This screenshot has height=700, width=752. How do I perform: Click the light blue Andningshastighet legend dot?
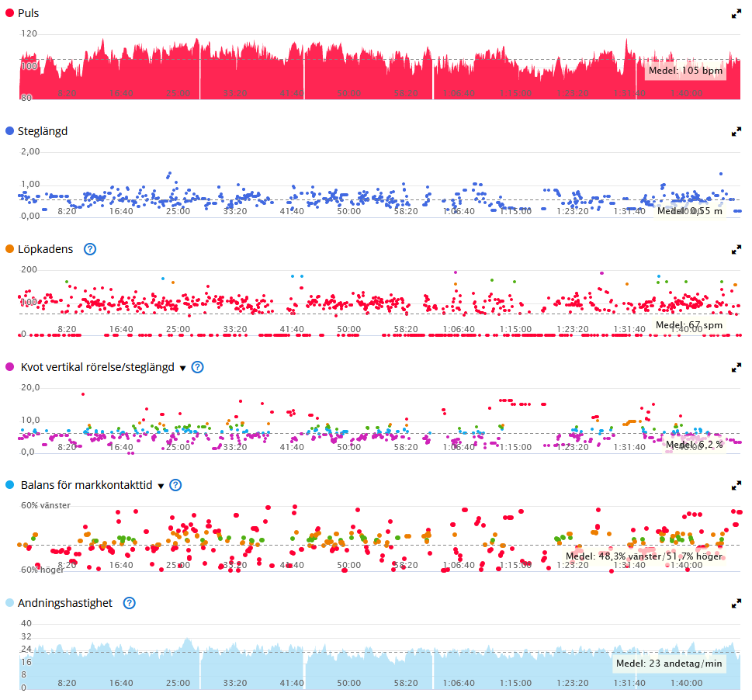(9, 603)
